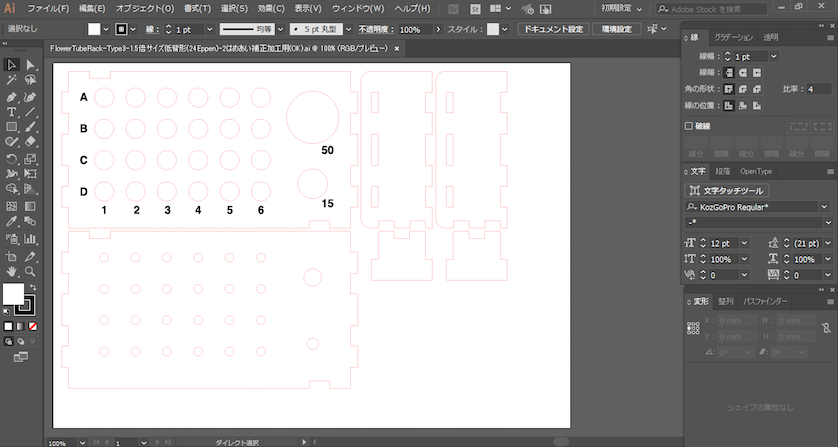Select the Magic Wand tool
Viewport: 838px width, 447px height.
11,81
